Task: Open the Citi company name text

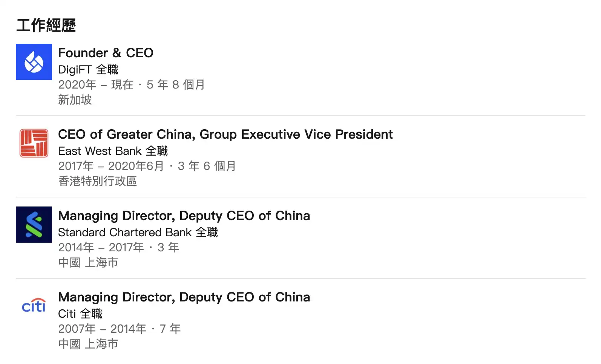Action: [67, 314]
